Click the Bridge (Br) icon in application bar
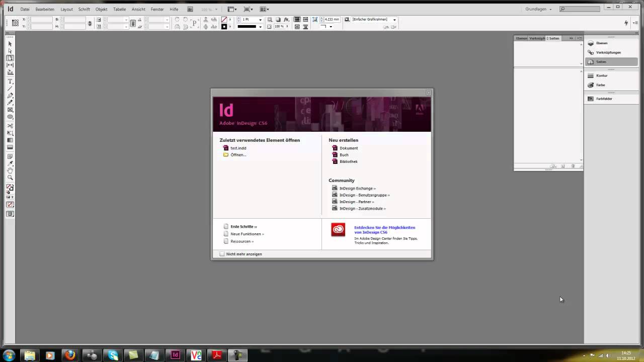The height and width of the screenshot is (362, 644). [190, 9]
